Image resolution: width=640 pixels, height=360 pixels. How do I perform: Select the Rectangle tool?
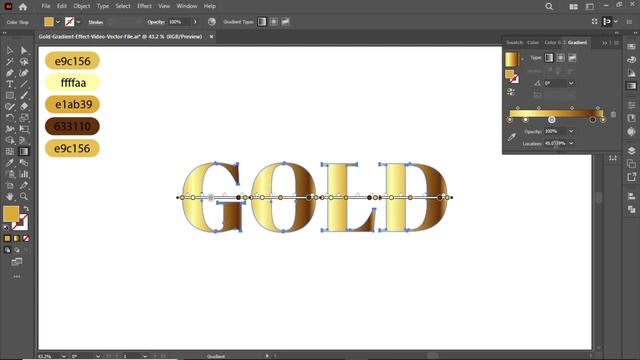(x=10, y=96)
